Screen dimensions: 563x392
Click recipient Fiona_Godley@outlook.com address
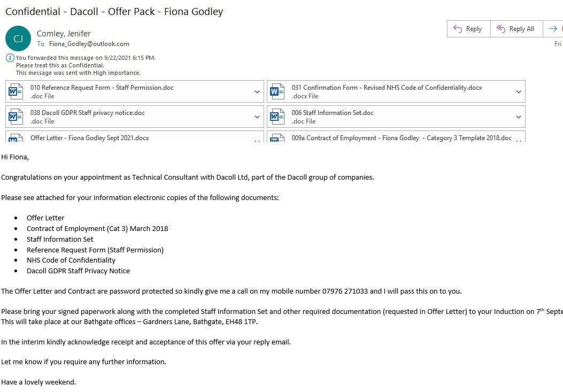(89, 44)
